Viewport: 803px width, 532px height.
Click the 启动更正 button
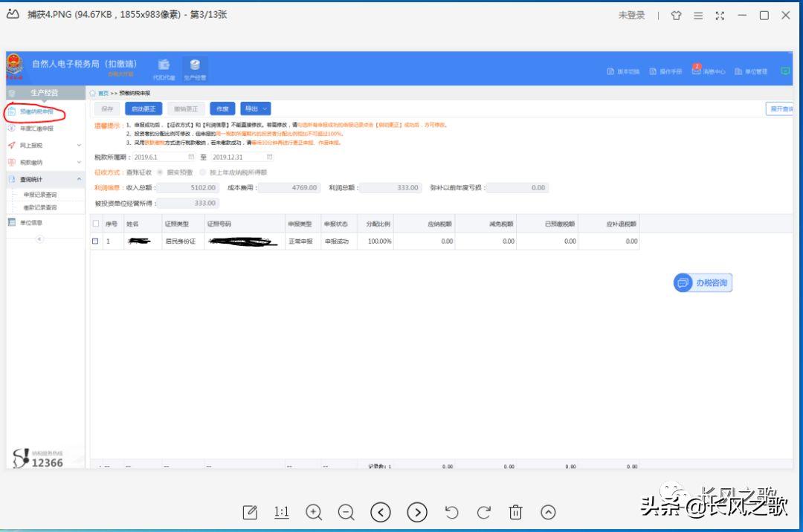[x=143, y=108]
